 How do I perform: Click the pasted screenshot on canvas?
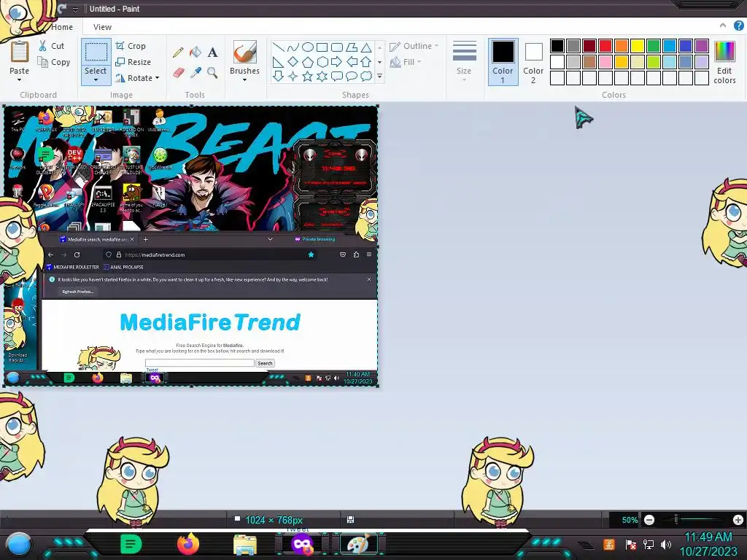190,246
